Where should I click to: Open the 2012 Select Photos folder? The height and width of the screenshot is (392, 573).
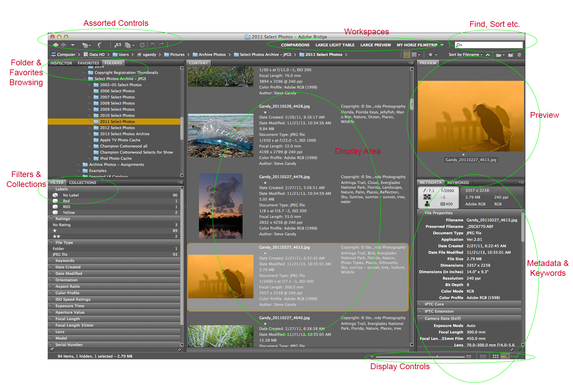117,128
